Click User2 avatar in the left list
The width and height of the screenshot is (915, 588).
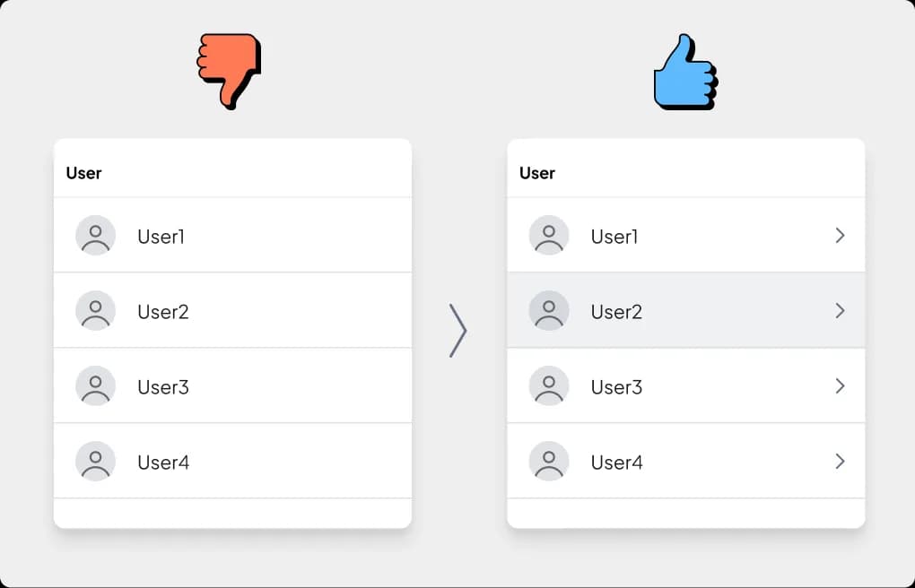(x=96, y=310)
